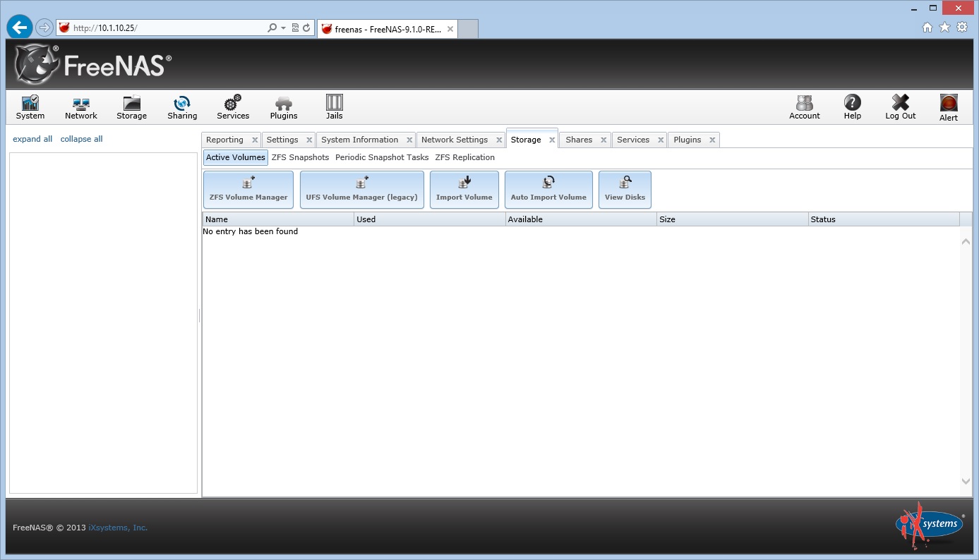The height and width of the screenshot is (560, 979).
Task: Open the Account icon
Action: tap(805, 108)
